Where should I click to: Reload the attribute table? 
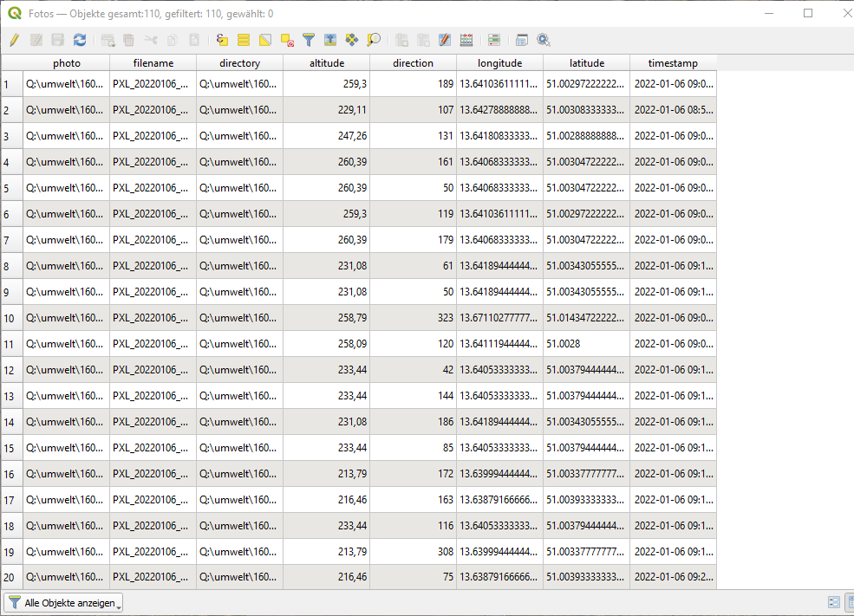pos(80,40)
